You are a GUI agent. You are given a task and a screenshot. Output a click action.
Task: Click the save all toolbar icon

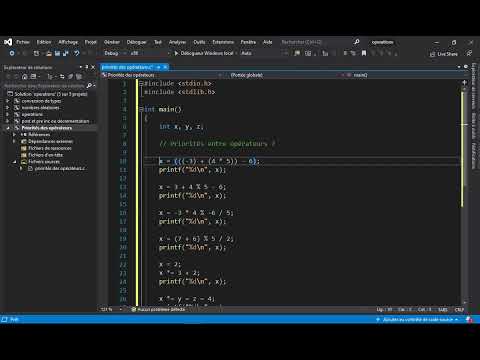click(65, 53)
